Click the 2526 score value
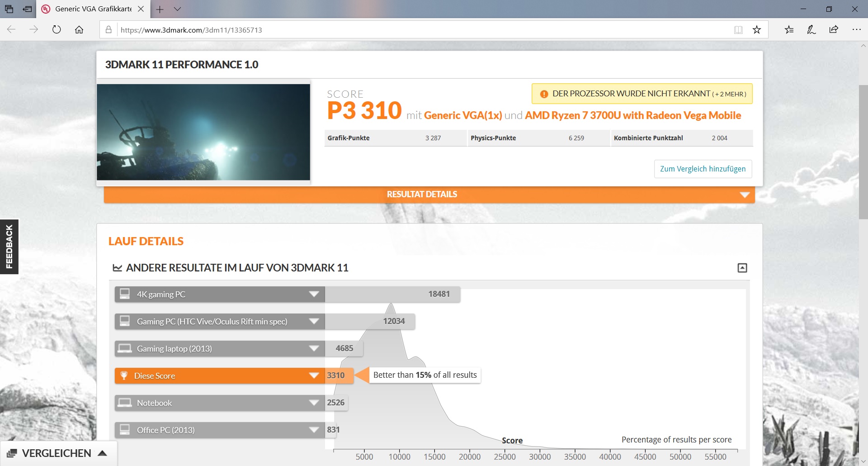 coord(336,403)
